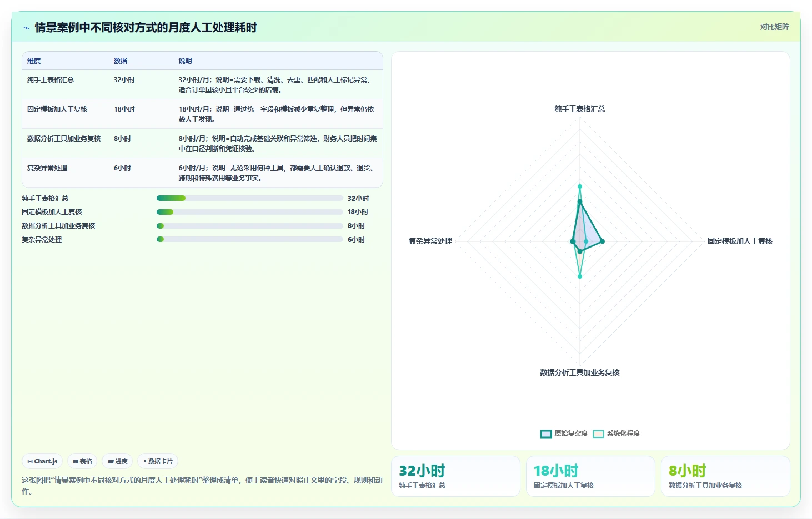812x519 pixels.
Task: Open the 32小时 纯手工表格汇总 card
Action: point(455,476)
